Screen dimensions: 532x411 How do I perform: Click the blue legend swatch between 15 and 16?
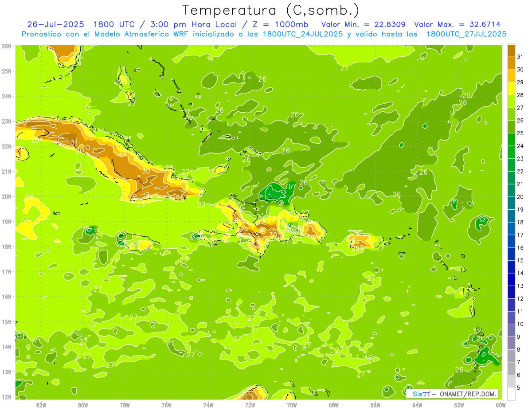pos(511,254)
